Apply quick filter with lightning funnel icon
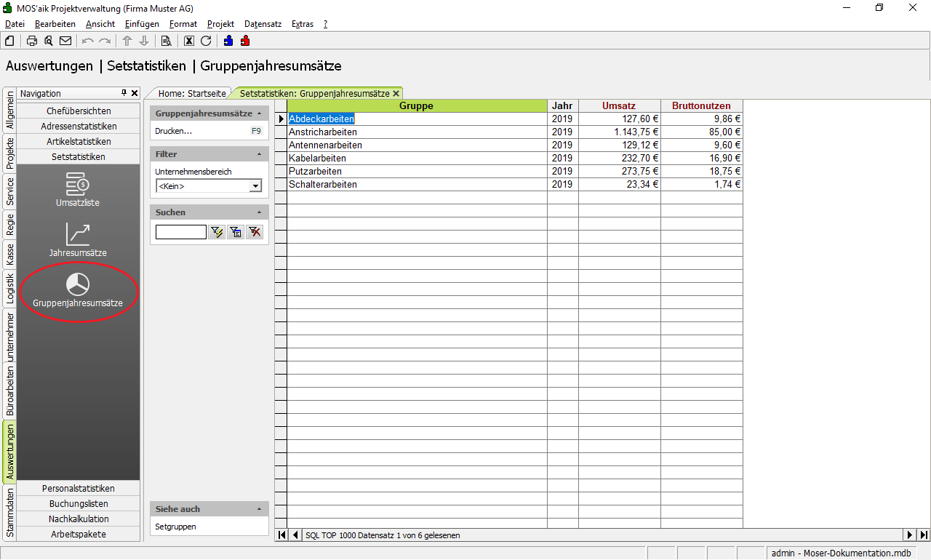Image resolution: width=931 pixels, height=560 pixels. [x=217, y=232]
